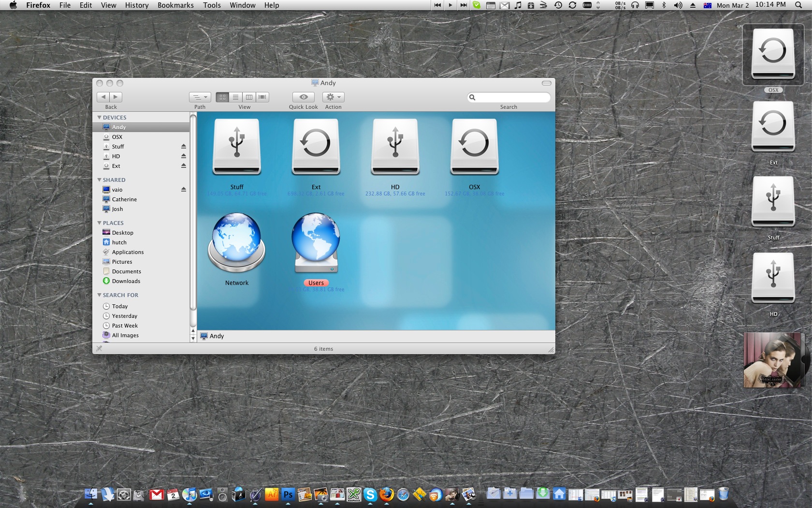
Task: Open the volume menu in the menu bar
Action: (x=678, y=5)
